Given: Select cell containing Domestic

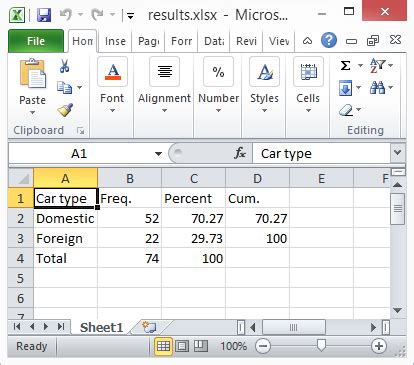Looking at the screenshot, I should pos(65,218).
